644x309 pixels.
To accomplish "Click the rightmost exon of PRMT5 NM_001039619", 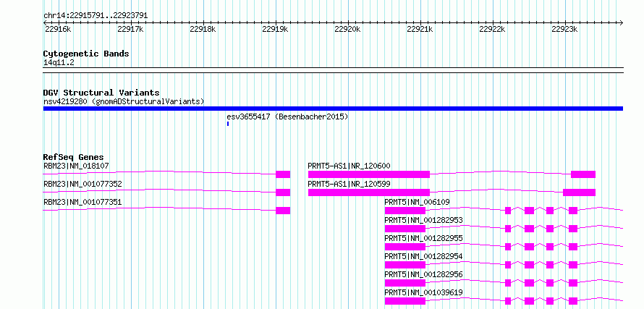I will 573,301.
